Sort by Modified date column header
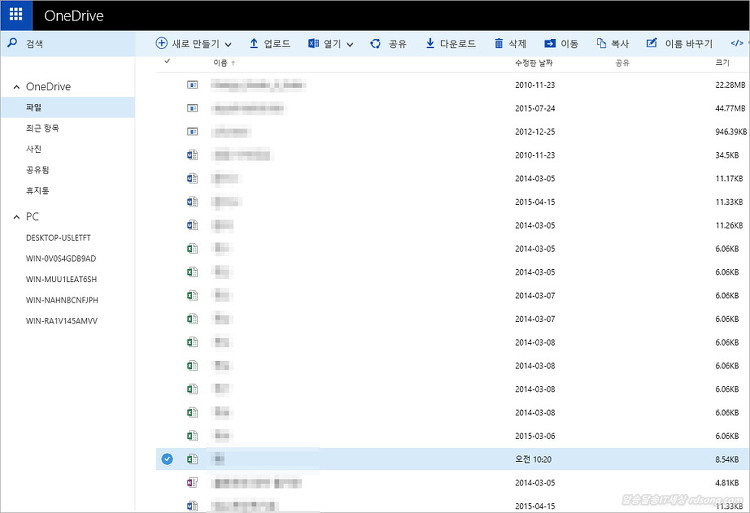The image size is (750, 513). (x=534, y=63)
